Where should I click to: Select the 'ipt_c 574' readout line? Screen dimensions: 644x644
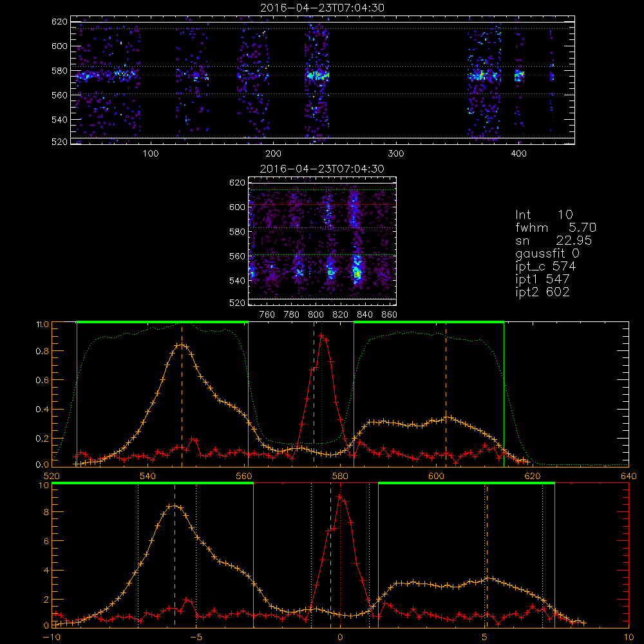click(546, 267)
